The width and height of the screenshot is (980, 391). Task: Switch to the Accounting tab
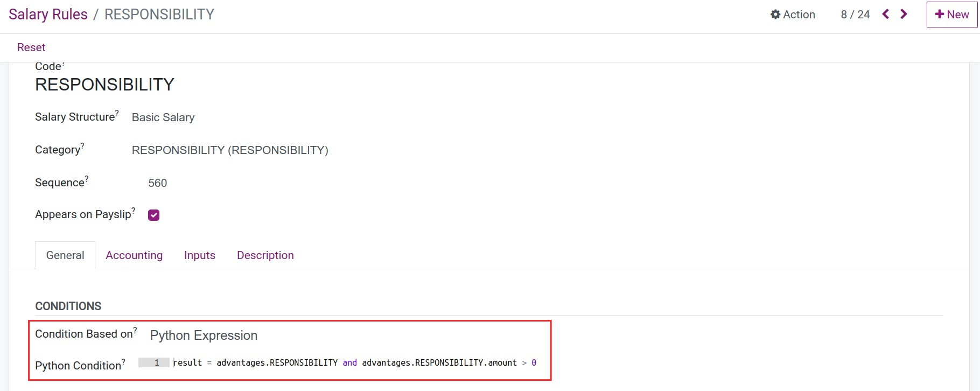(134, 255)
